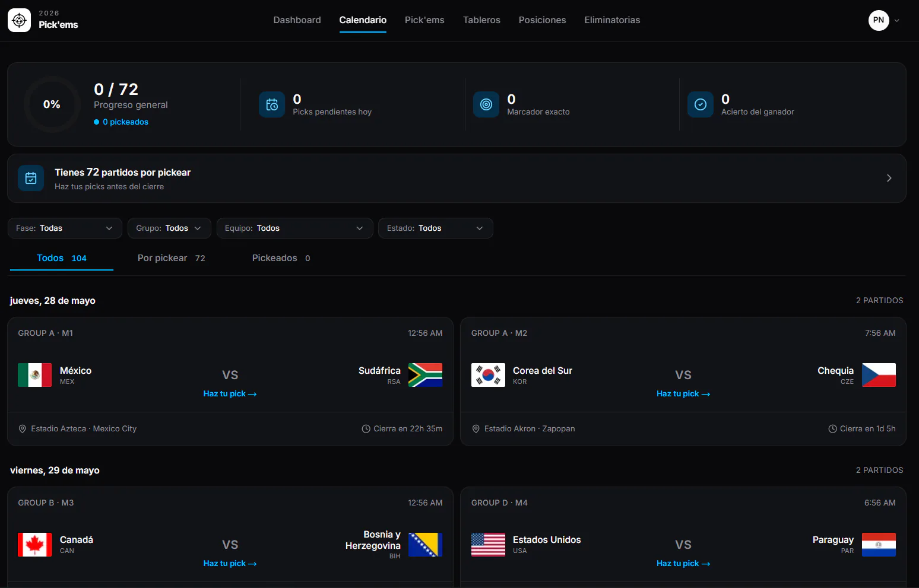Expand the account chevron beside PN
Viewport: 919px width, 588px height.
pos(897,20)
